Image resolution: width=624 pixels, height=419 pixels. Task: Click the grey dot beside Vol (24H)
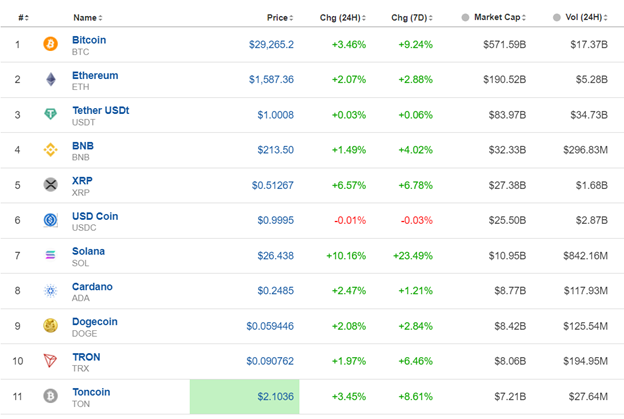click(x=557, y=18)
